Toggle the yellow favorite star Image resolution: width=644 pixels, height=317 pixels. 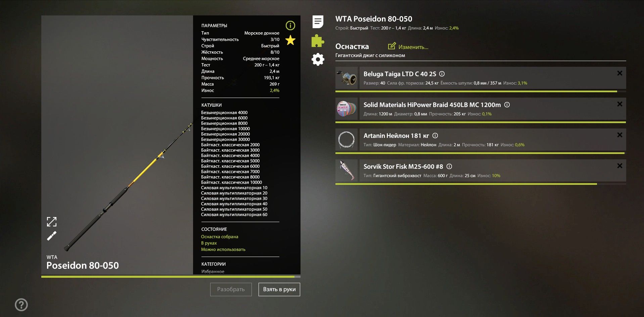click(290, 40)
